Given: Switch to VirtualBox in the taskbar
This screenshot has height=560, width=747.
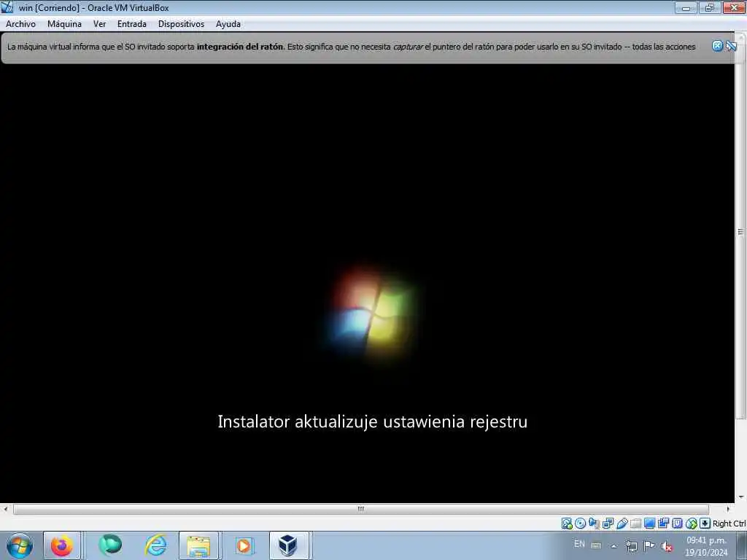Looking at the screenshot, I should click(289, 545).
